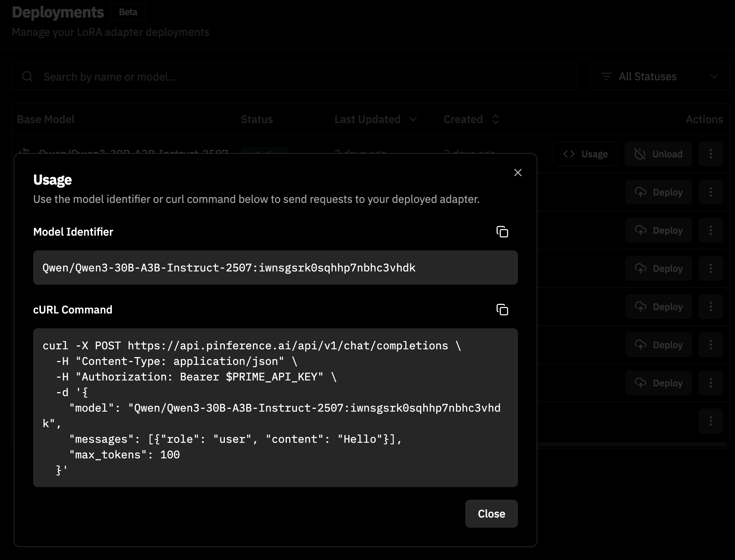Click the Base Model column header
This screenshot has height=560, width=735.
coord(46,119)
